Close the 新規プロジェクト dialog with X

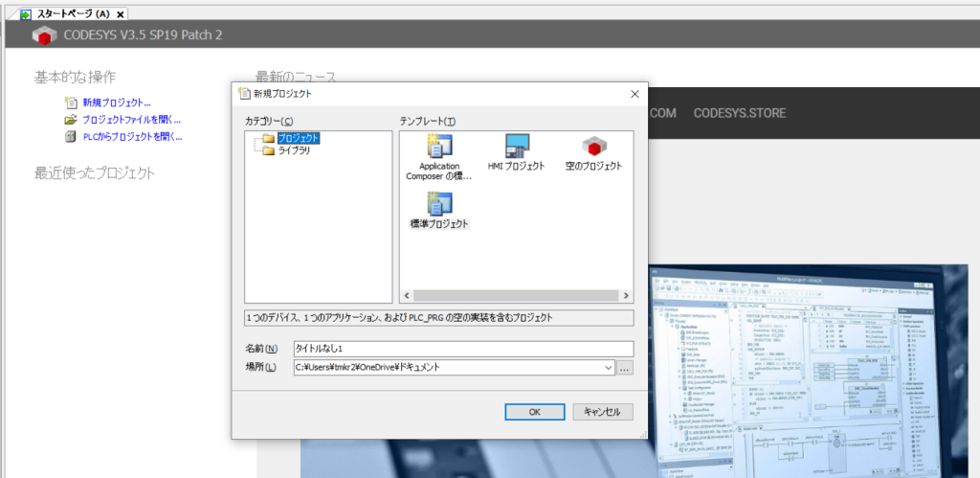[635, 95]
